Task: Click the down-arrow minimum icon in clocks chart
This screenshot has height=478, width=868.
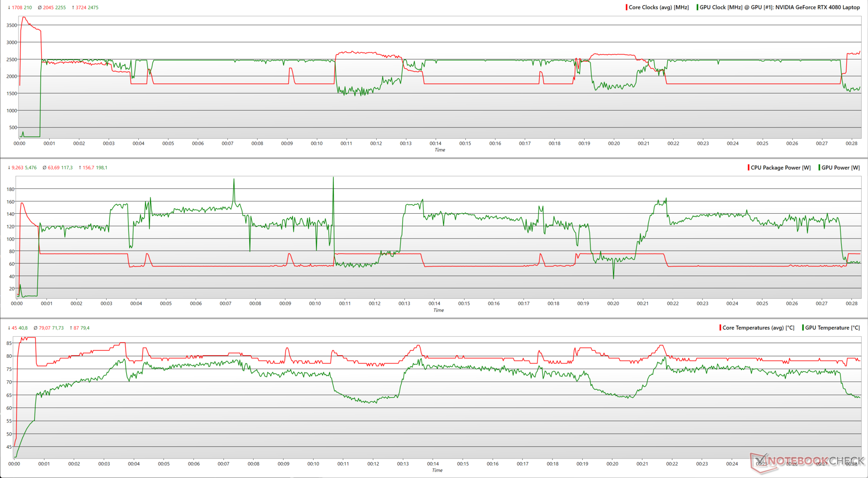Action: 9,8
